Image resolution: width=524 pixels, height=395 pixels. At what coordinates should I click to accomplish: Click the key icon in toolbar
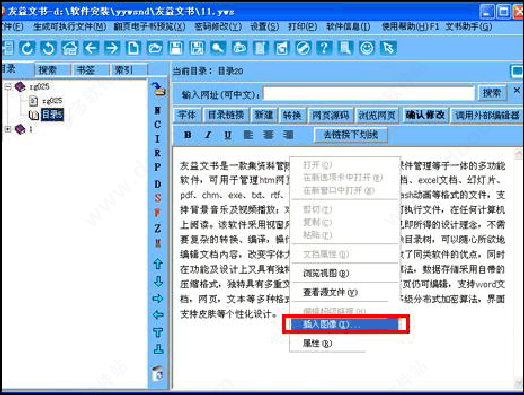tap(218, 48)
